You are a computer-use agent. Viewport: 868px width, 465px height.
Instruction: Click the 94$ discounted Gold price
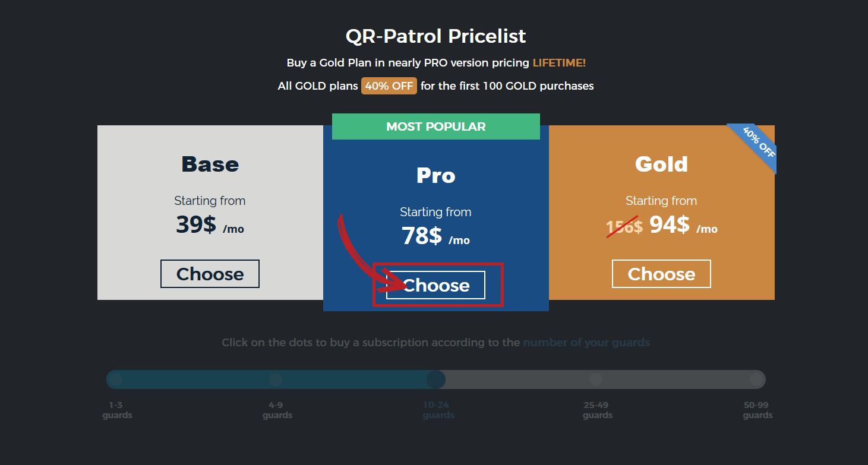(669, 224)
